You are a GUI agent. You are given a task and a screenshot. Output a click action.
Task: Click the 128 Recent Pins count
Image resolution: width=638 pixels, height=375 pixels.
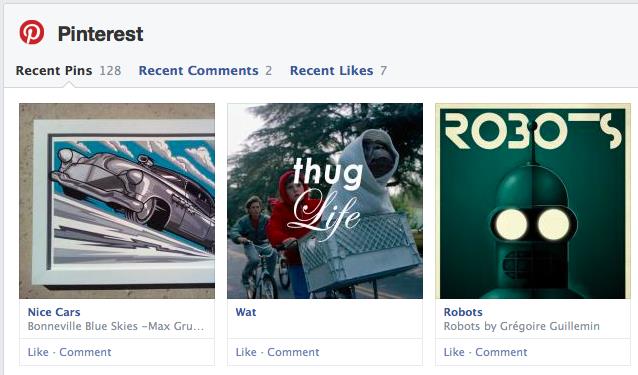point(110,70)
